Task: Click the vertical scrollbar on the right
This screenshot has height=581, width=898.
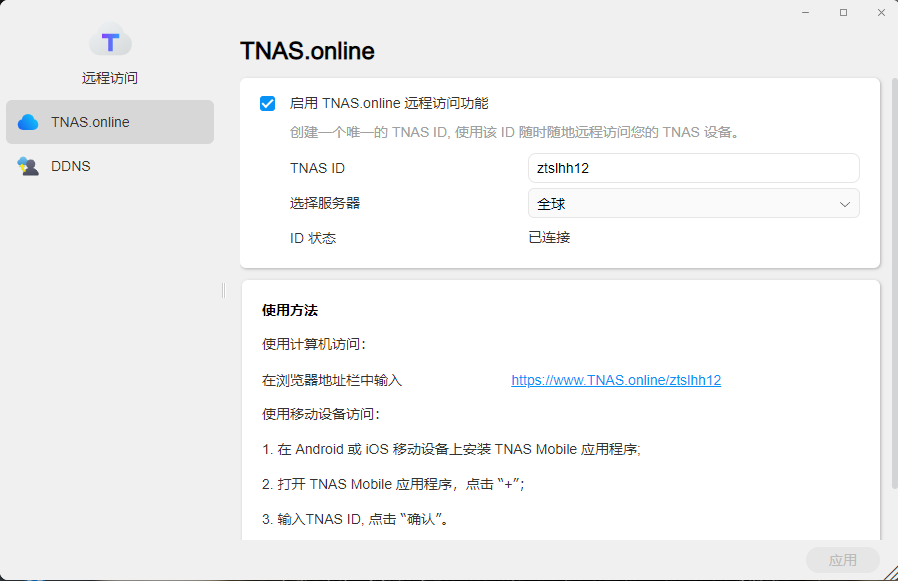Action: pyautogui.click(x=894, y=284)
